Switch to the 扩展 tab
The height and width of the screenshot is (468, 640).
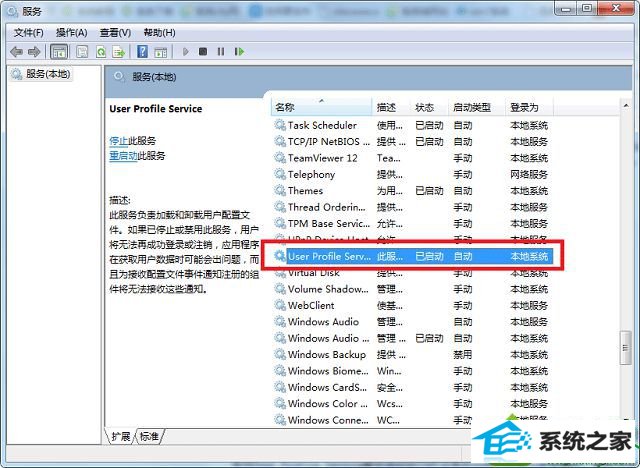pos(121,437)
